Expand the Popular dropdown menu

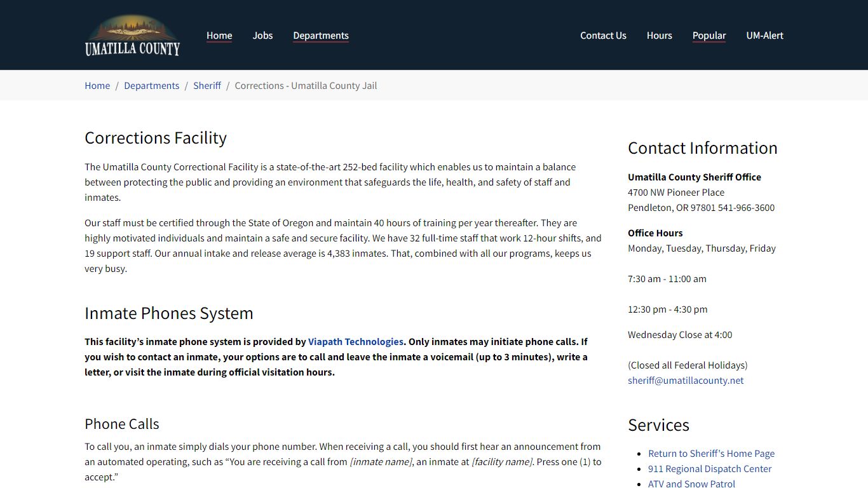[x=709, y=36]
